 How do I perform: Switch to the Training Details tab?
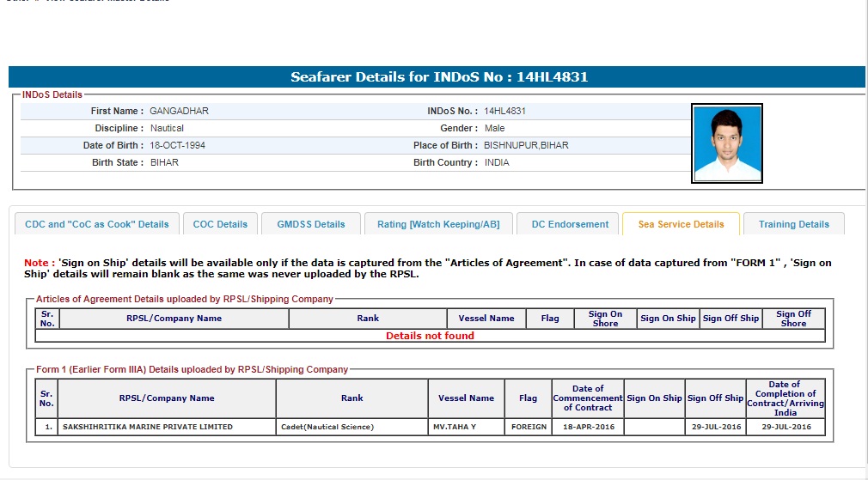click(x=793, y=224)
